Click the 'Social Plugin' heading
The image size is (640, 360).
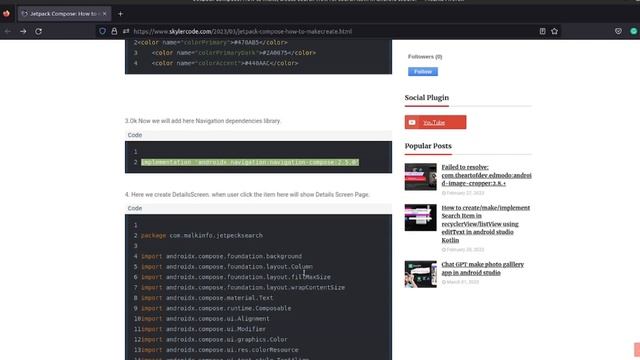[427, 98]
